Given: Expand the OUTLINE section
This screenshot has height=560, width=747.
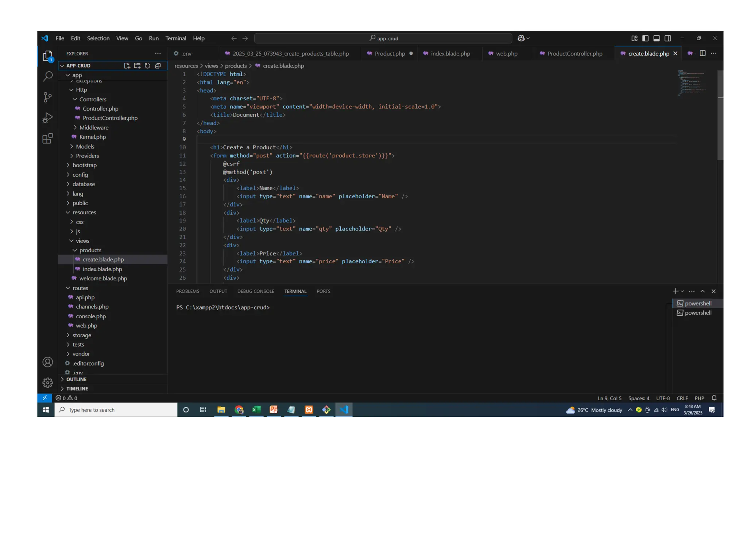Looking at the screenshot, I should pyautogui.click(x=76, y=379).
